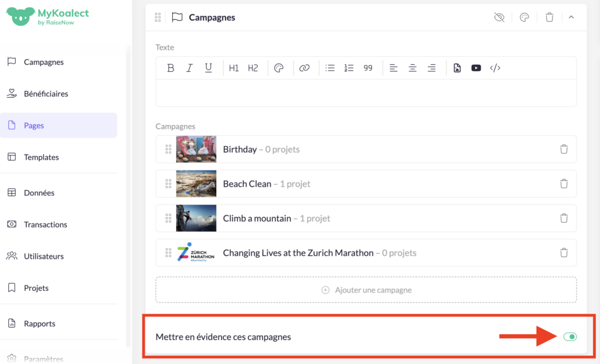Insert a YouTube video in editor
The height and width of the screenshot is (364, 600).
coord(476,68)
